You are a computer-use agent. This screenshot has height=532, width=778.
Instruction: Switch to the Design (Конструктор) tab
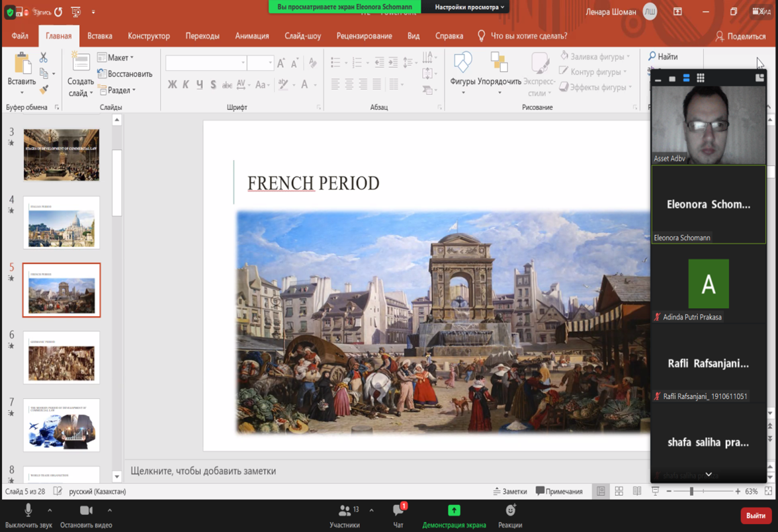[x=149, y=36]
